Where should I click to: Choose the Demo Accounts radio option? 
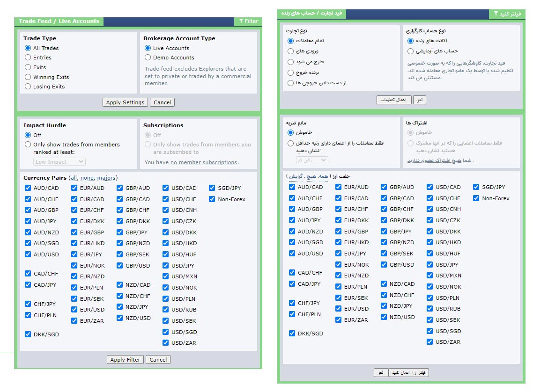[148, 58]
